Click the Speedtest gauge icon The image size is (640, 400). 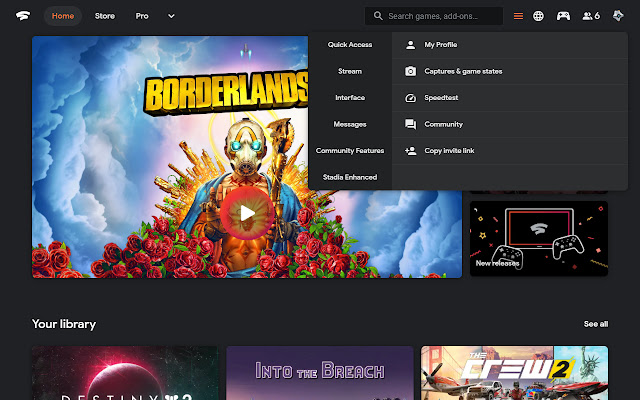click(x=410, y=98)
